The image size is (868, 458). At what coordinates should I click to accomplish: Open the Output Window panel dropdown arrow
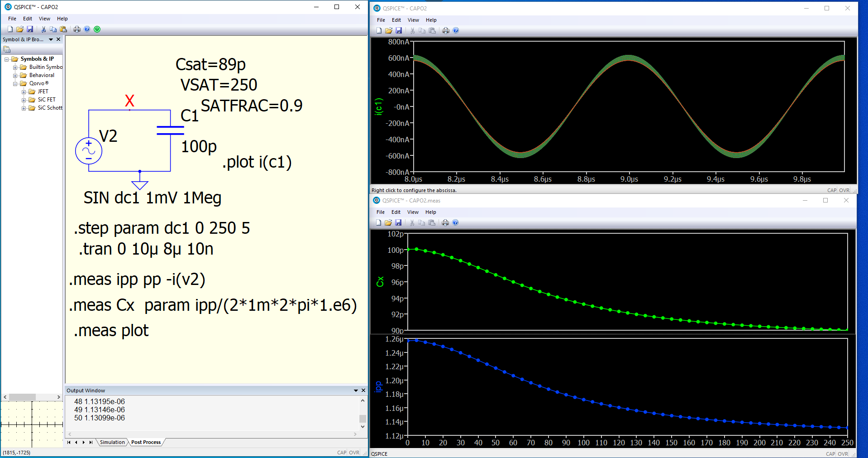pyautogui.click(x=356, y=390)
